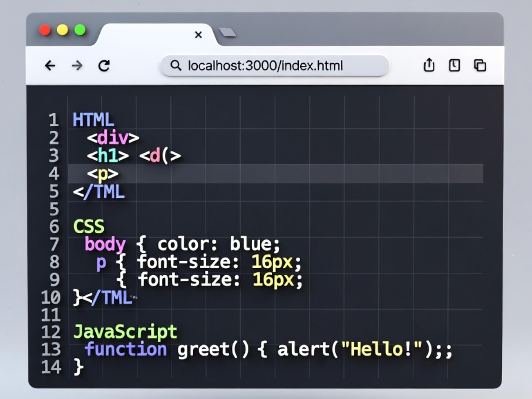The width and height of the screenshot is (532, 399).
Task: Click the "Hello!" string on line 13
Action: 381,349
